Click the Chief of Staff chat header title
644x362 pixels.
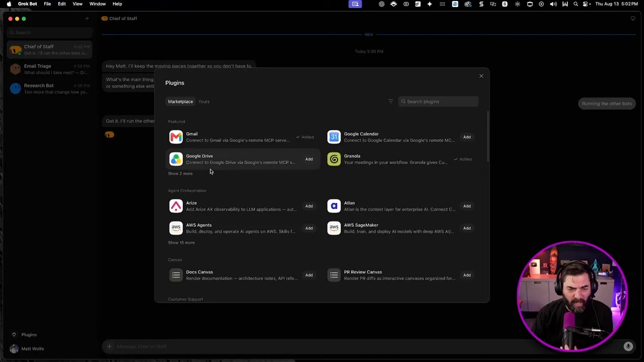click(x=123, y=19)
